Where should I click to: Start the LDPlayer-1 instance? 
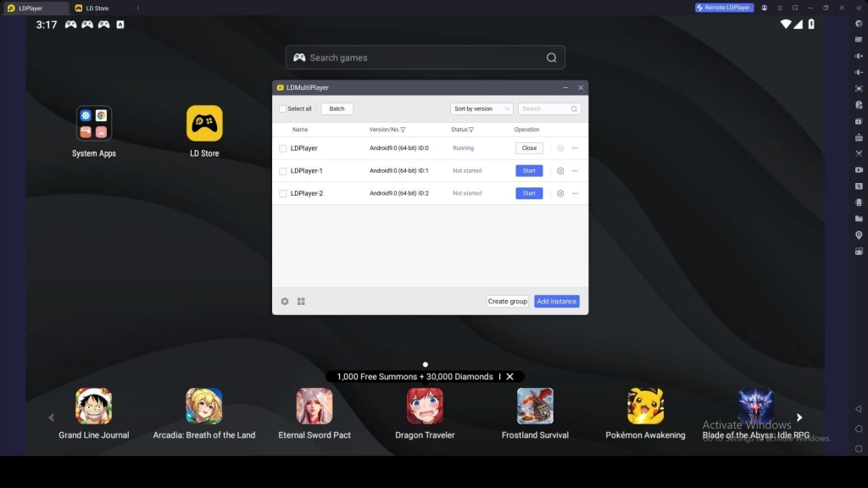[x=529, y=171]
